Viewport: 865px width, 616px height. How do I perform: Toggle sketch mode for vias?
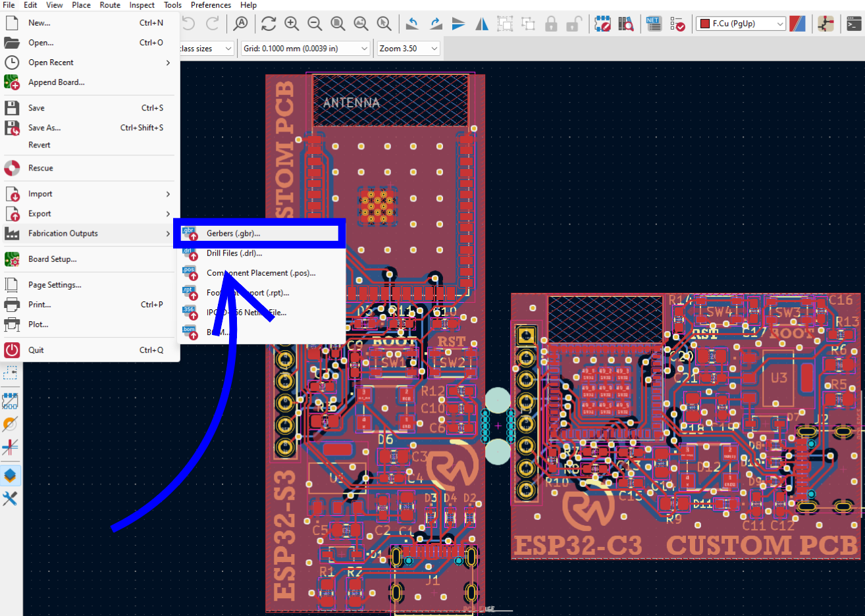click(x=11, y=424)
